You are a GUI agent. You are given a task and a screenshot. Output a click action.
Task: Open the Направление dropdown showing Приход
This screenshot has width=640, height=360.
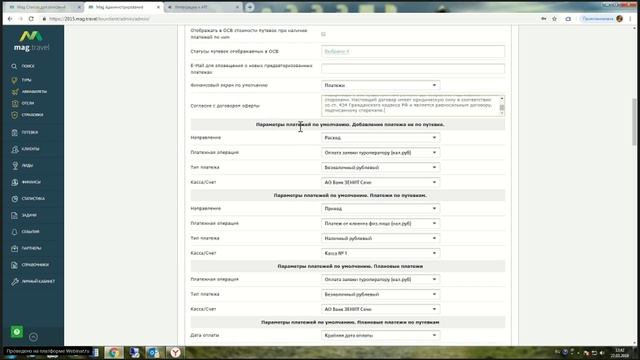click(380, 209)
